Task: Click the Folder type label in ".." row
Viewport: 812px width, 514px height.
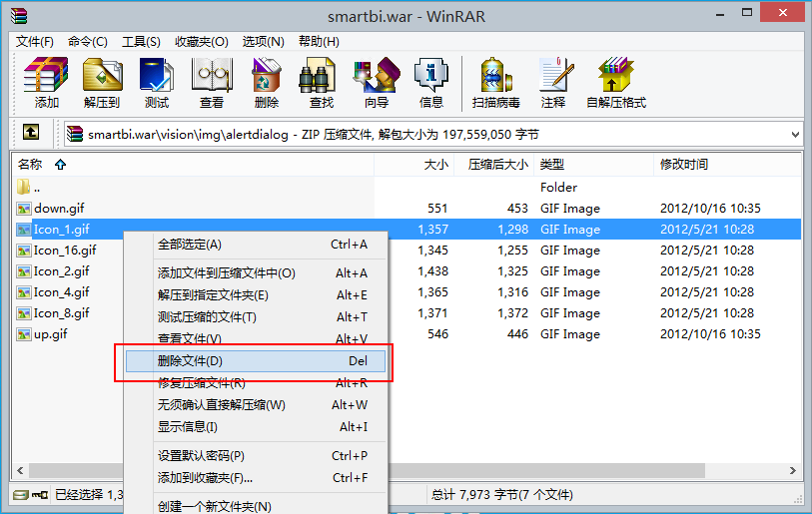Action: pos(558,188)
